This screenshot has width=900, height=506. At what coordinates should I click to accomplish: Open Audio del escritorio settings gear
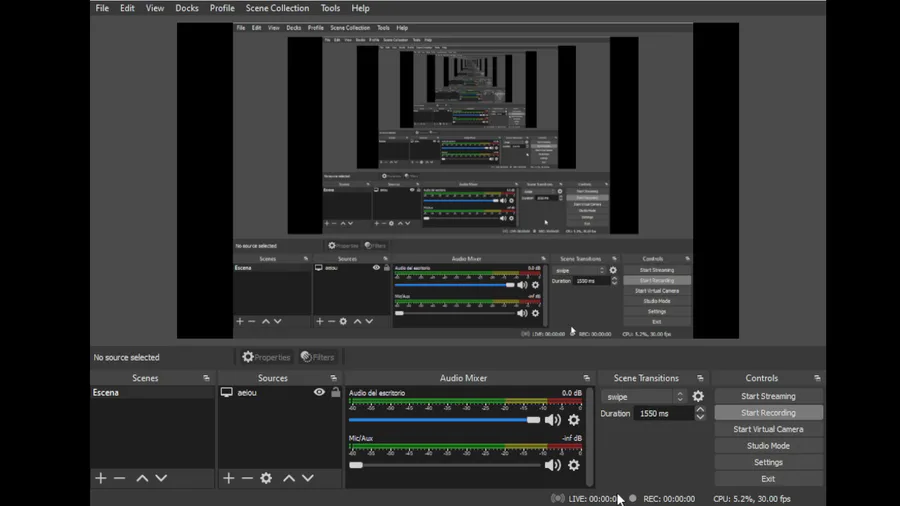[x=574, y=420]
